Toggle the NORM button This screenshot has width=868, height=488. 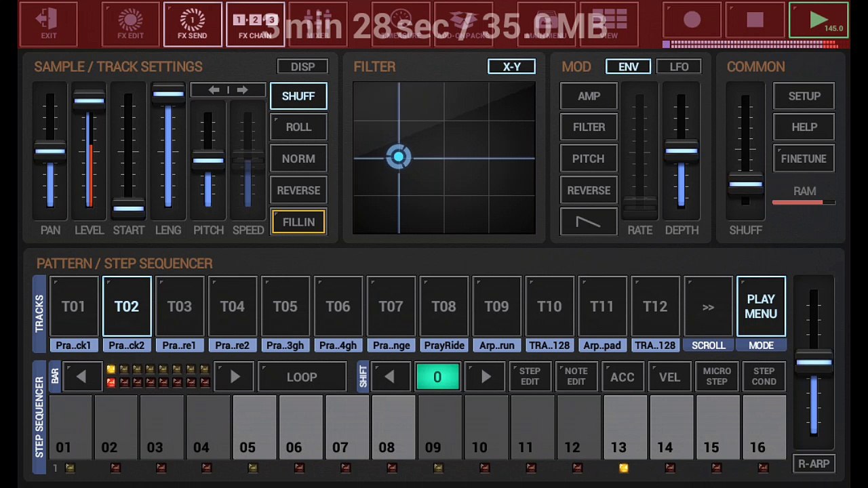click(x=298, y=159)
